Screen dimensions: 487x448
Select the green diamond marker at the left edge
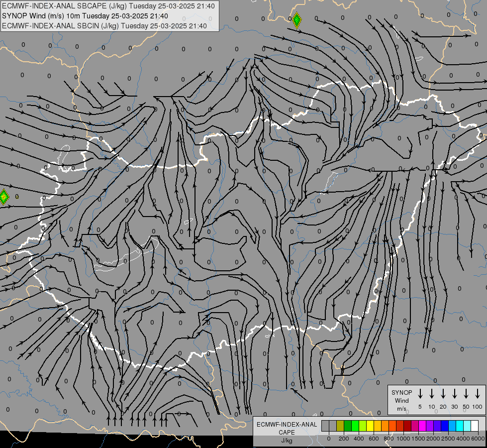[x=3, y=197]
